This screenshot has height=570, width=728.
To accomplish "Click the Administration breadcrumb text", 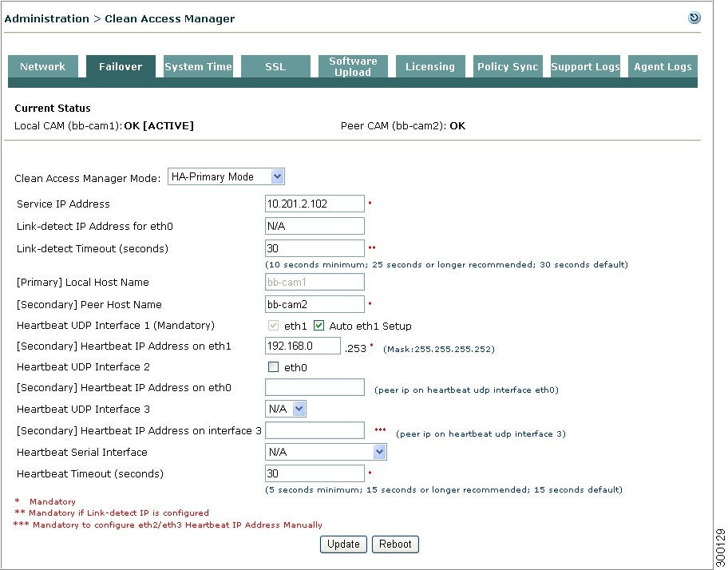I will pos(46,19).
